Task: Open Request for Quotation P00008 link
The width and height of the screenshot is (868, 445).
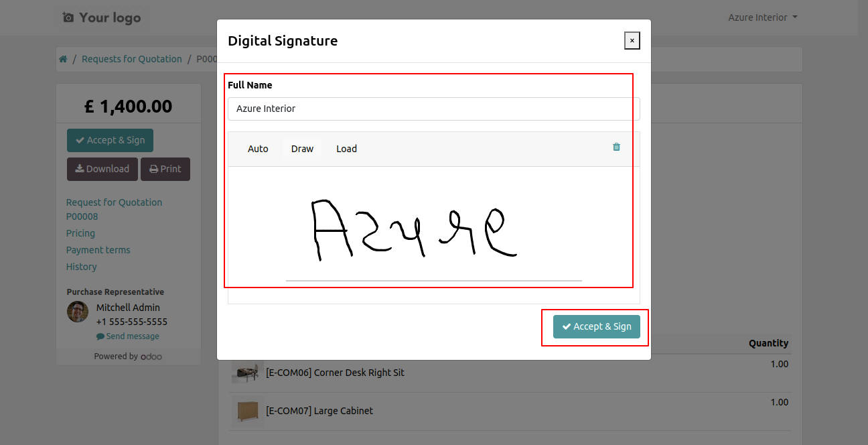Action: [114, 209]
